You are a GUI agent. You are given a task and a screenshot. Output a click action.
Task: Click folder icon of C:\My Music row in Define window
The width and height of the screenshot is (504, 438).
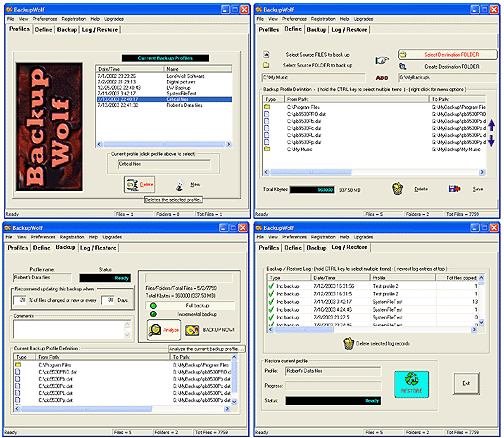[267, 149]
